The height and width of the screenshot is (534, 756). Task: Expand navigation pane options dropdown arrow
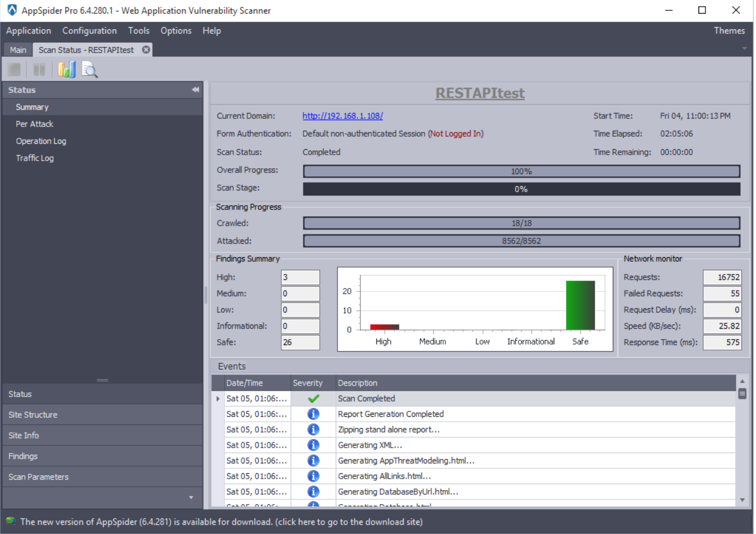click(x=191, y=498)
